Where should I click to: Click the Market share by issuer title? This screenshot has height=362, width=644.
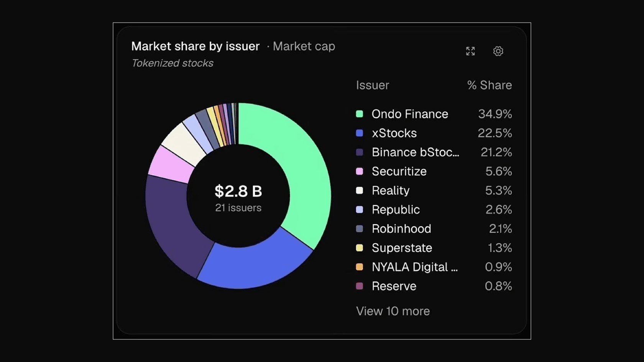[x=195, y=46]
